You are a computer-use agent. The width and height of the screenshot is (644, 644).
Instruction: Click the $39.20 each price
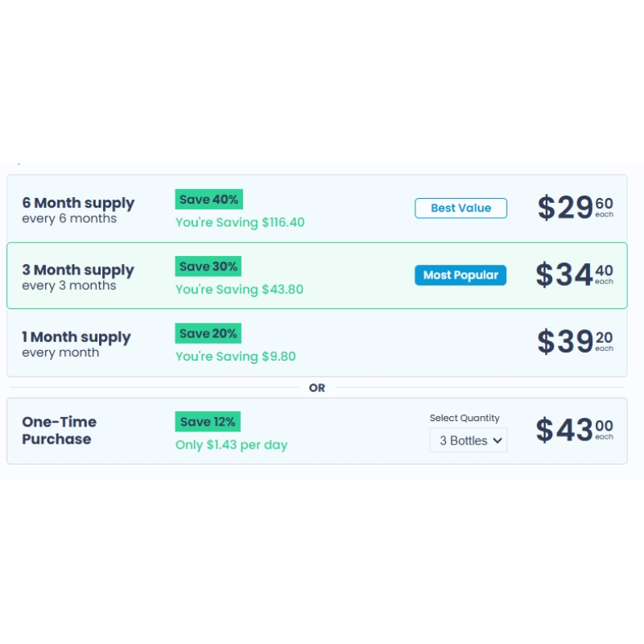(575, 341)
